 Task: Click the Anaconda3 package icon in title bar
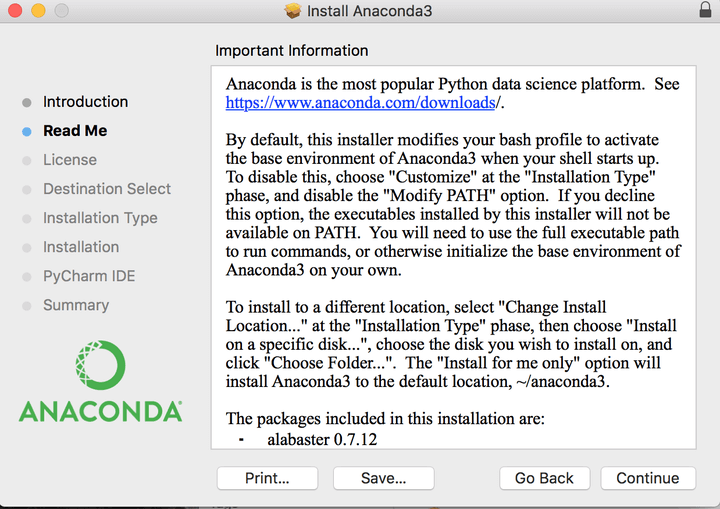293,11
